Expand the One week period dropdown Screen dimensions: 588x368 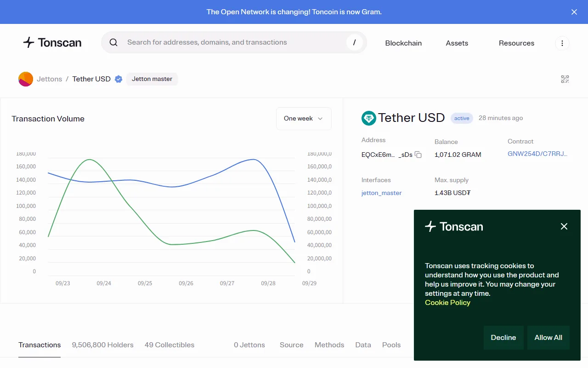pyautogui.click(x=304, y=119)
